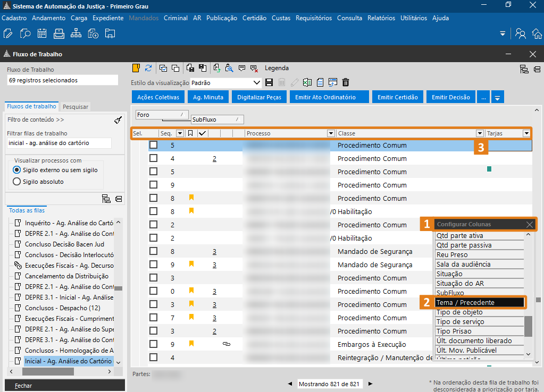This screenshot has width=544, height=392.
Task: Open the Certidão menu
Action: (254, 18)
